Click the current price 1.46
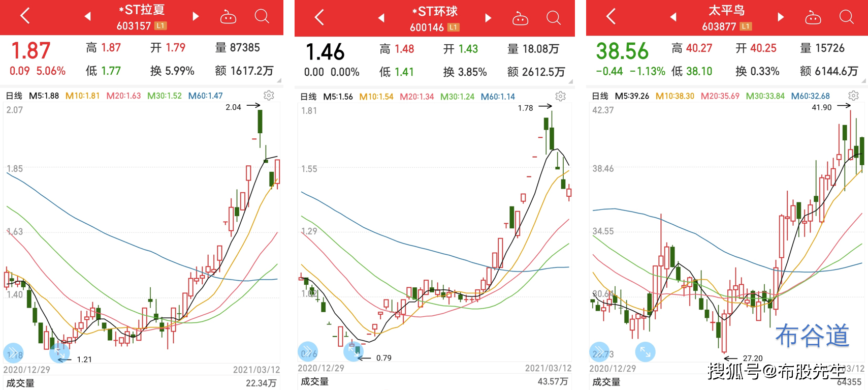The width and height of the screenshot is (868, 390). [x=326, y=52]
